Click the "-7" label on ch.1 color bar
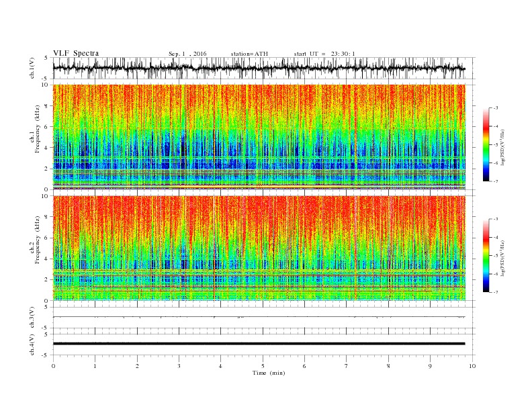 496,181
